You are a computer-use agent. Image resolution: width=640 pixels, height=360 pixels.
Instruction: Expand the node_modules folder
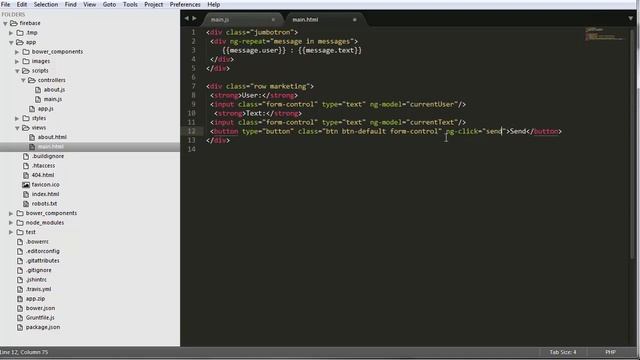(11, 223)
